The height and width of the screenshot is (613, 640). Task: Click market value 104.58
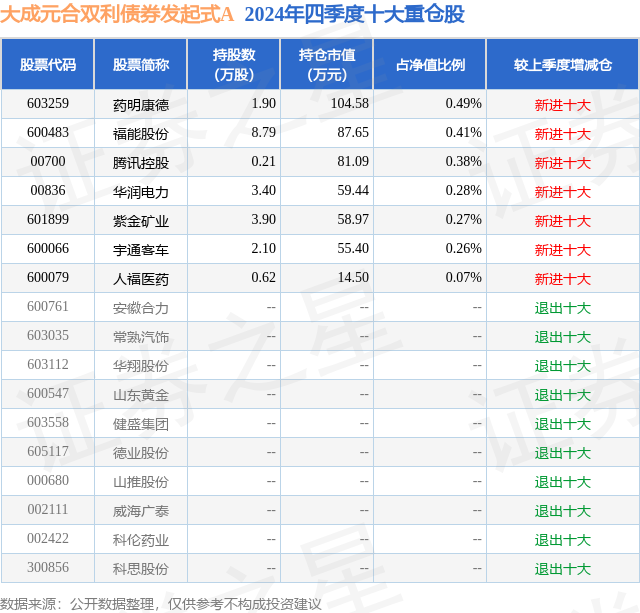point(350,104)
